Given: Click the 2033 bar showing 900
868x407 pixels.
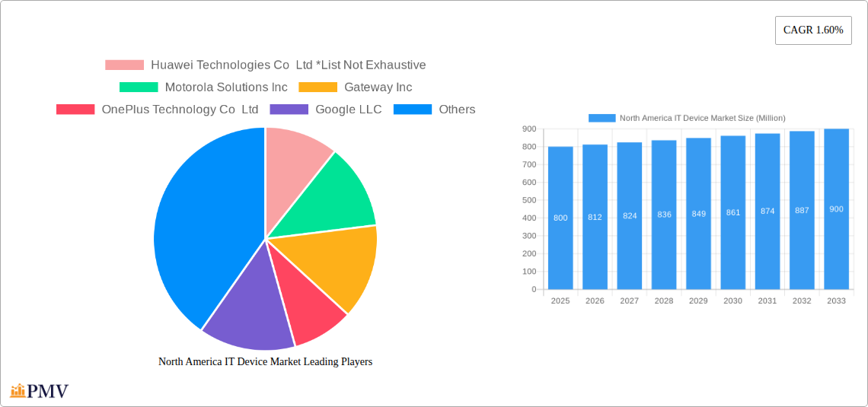Looking at the screenshot, I should tap(837, 209).
